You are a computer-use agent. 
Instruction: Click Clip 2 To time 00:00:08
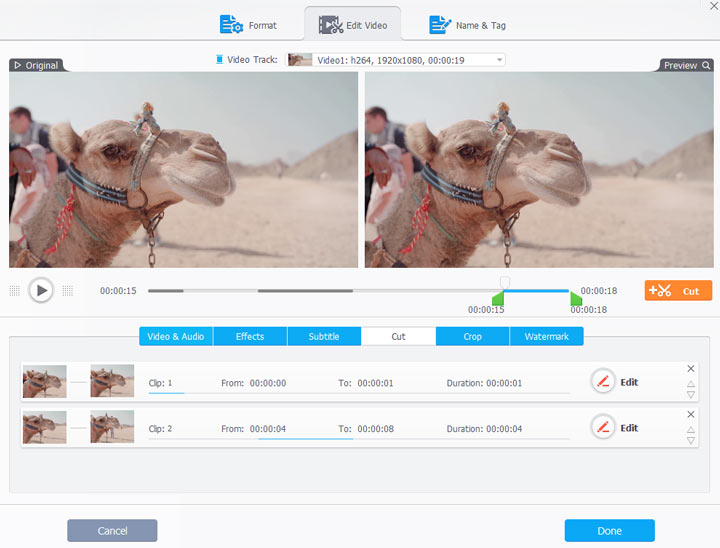click(375, 429)
